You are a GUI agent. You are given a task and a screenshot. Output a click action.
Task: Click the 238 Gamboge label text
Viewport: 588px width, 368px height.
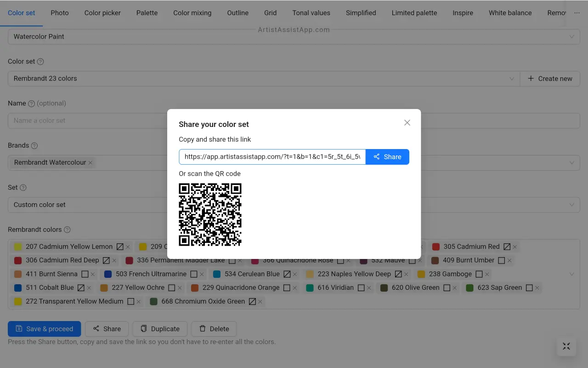[450, 274]
